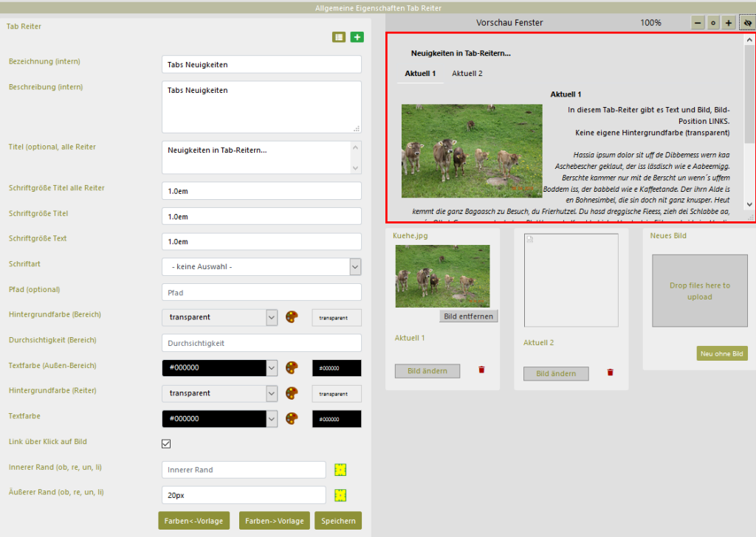Select the Aktuell 1 tab in preview
The height and width of the screenshot is (537, 756).
420,74
